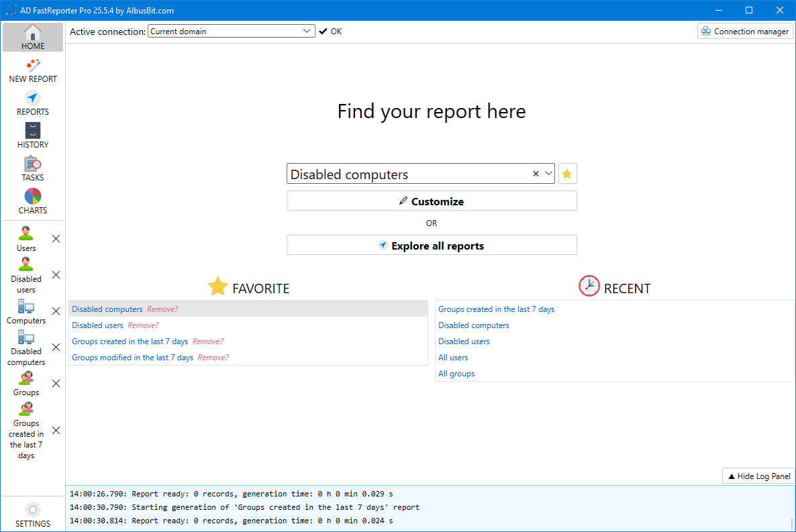The width and height of the screenshot is (796, 532).
Task: Remove the Computers sidebar shortcut
Action: [x=56, y=311]
